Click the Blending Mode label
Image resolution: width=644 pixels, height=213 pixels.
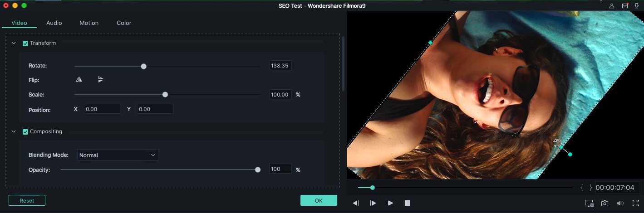[x=49, y=155]
